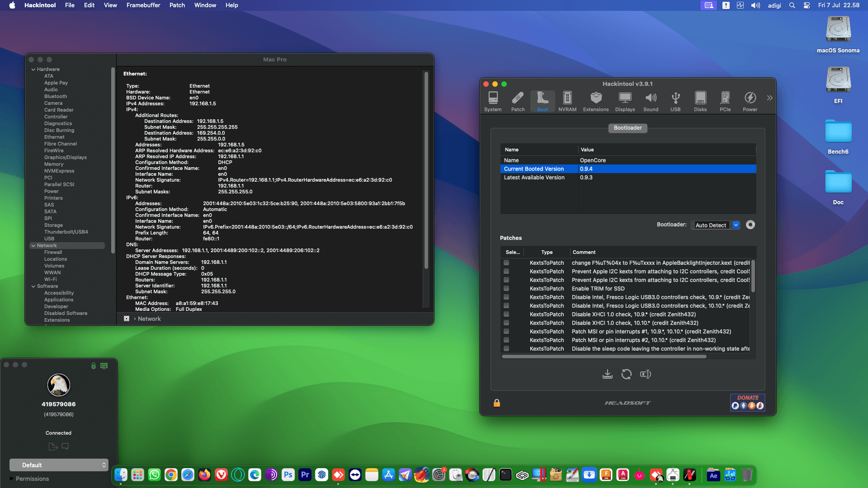868x488 pixels.
Task: Click the Bootloader tab label
Action: click(x=628, y=128)
